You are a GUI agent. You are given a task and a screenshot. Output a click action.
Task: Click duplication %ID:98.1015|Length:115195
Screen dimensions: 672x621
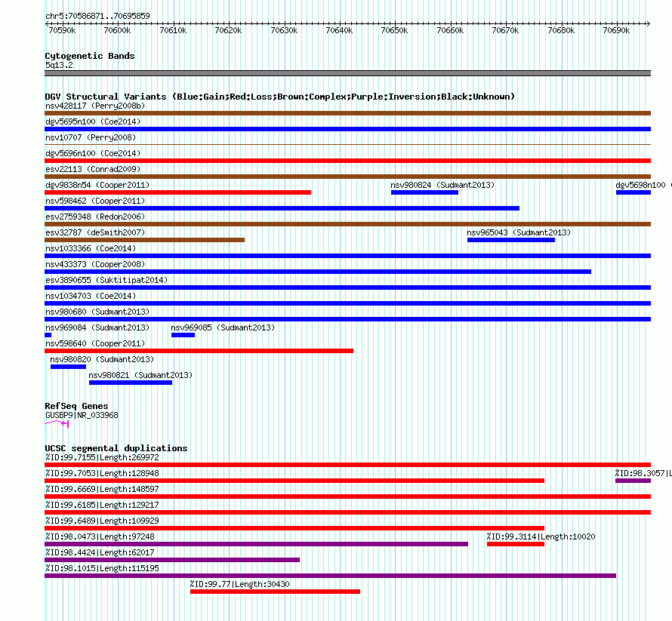[331, 576]
